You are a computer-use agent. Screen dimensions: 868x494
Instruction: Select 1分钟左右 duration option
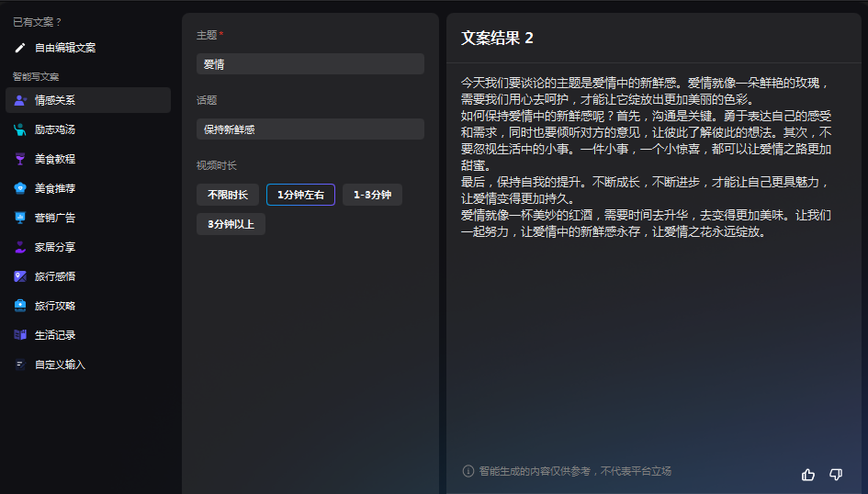click(x=300, y=195)
